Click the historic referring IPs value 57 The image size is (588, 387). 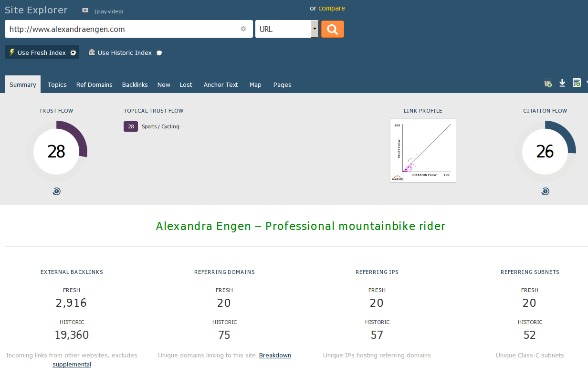(x=377, y=335)
